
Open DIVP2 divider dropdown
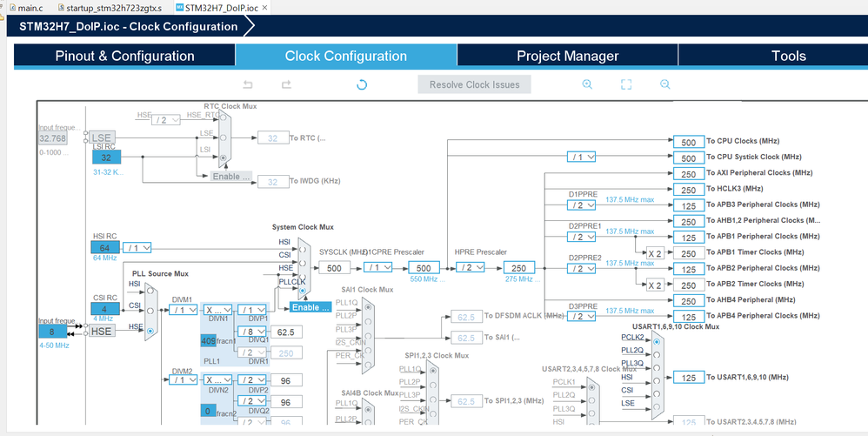pyautogui.click(x=252, y=379)
